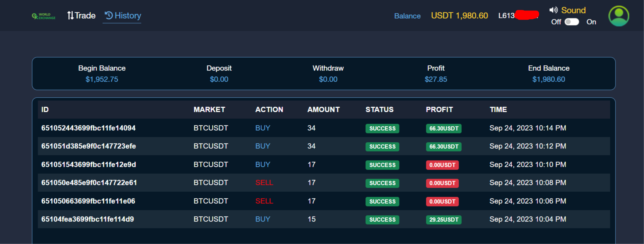Click the 29.25USDT profit badge

pyautogui.click(x=444, y=219)
